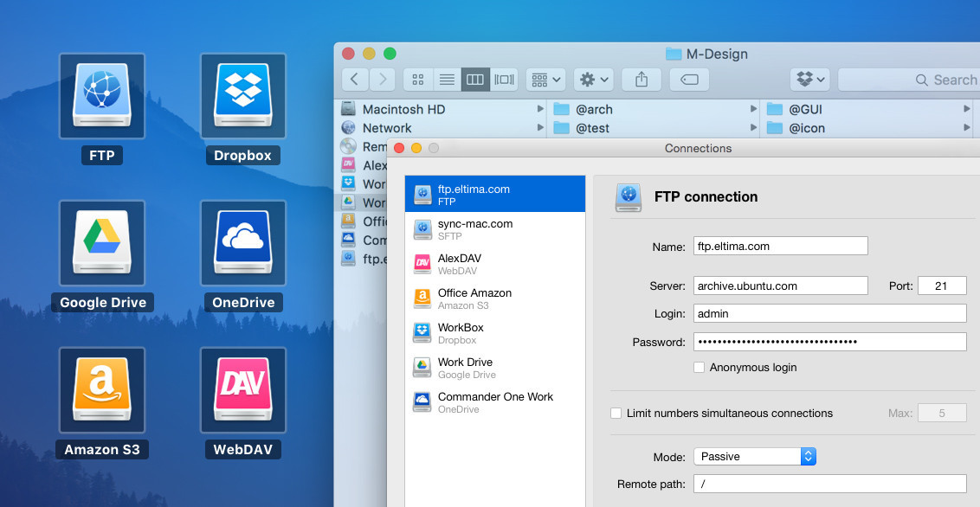Screen dimensions: 980x507
Task: Click the Macintosh HD label in Finder
Action: tap(403, 109)
